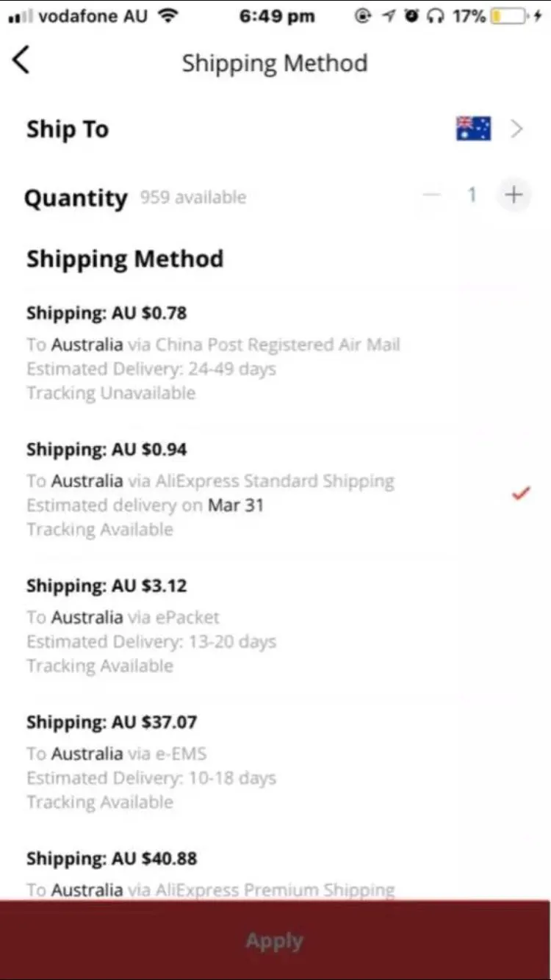
Task: Tap the red checkmark on Standard Shipping
Action: pyautogui.click(x=521, y=494)
